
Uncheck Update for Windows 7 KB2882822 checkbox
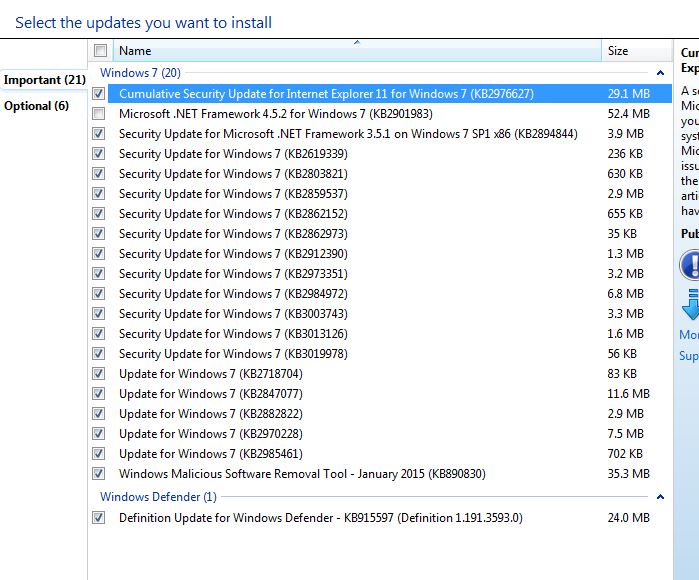pyautogui.click(x=99, y=414)
